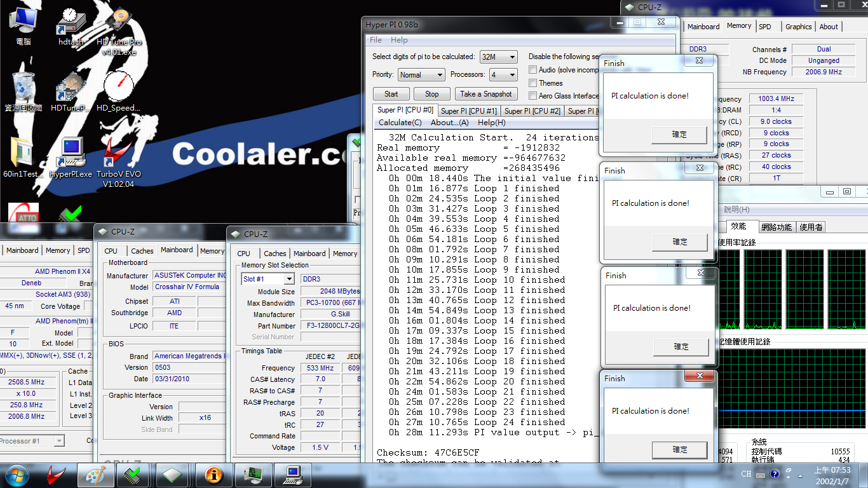Switch to 網路功能 tab in Task Manager
This screenshot has height=488, width=868.
click(776, 227)
